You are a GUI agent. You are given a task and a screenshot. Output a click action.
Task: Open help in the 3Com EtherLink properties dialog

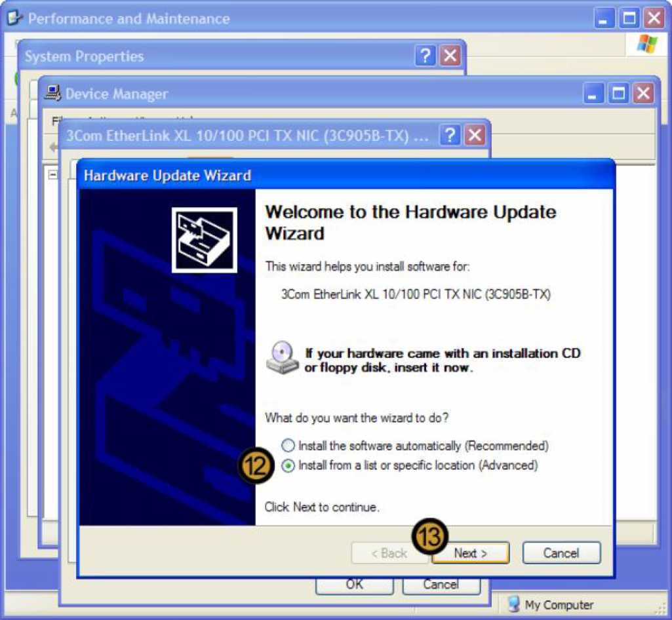(x=450, y=136)
